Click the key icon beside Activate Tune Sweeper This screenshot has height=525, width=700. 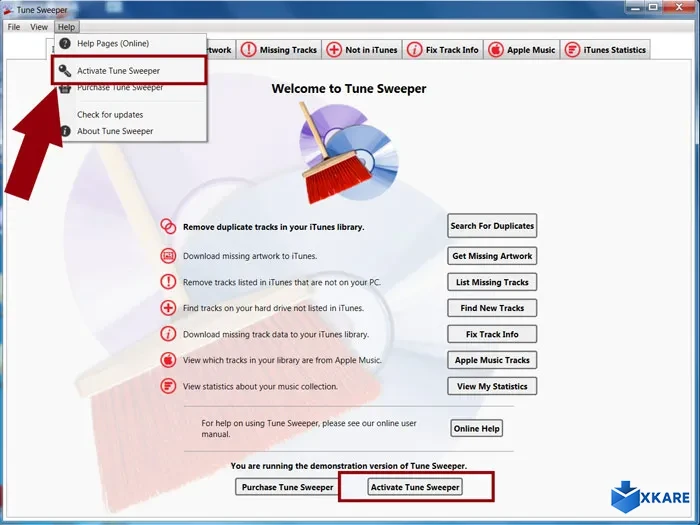[65, 71]
